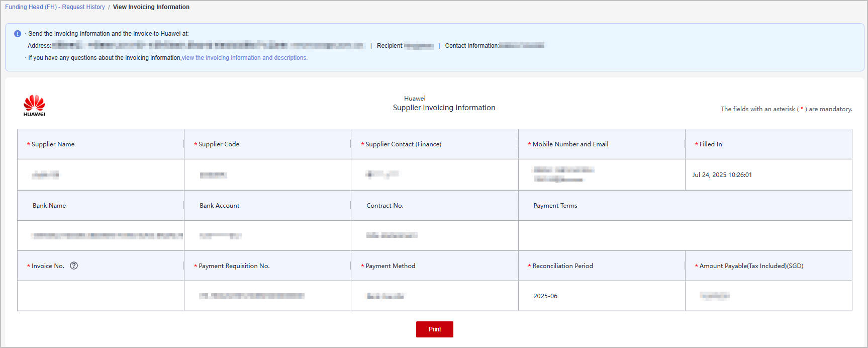Select the Filled In date Jul 24, 2025
The height and width of the screenshot is (348, 868).
point(722,175)
